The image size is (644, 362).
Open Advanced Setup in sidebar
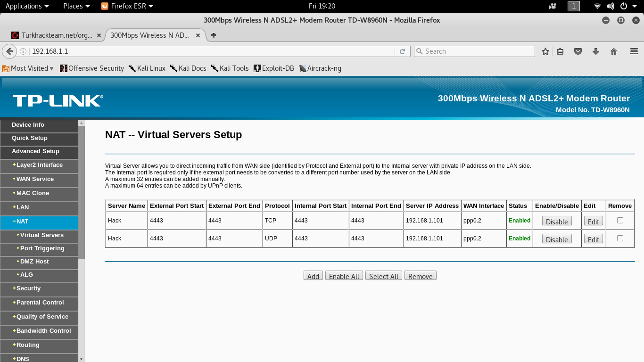click(39, 152)
